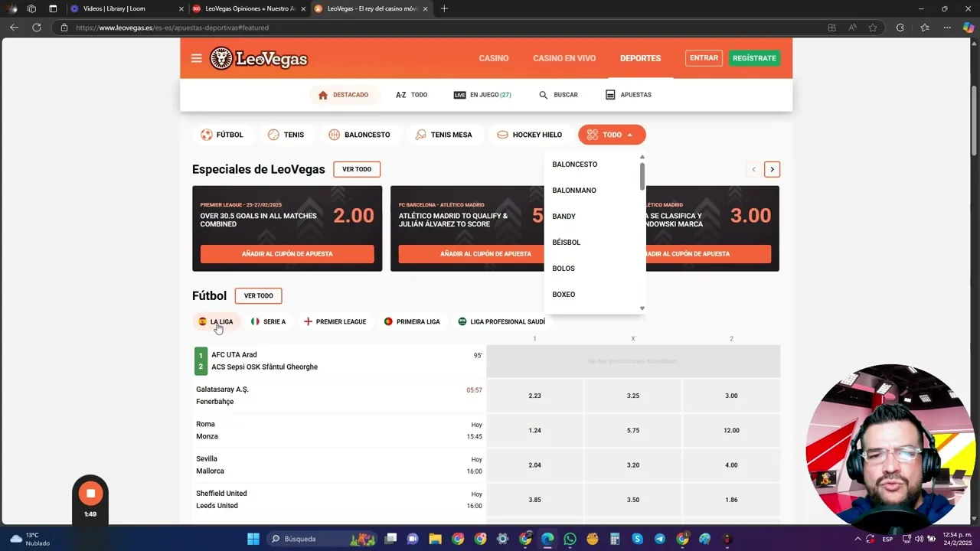Image resolution: width=980 pixels, height=551 pixels.
Task: Select the Destacado home icon
Action: (x=323, y=95)
